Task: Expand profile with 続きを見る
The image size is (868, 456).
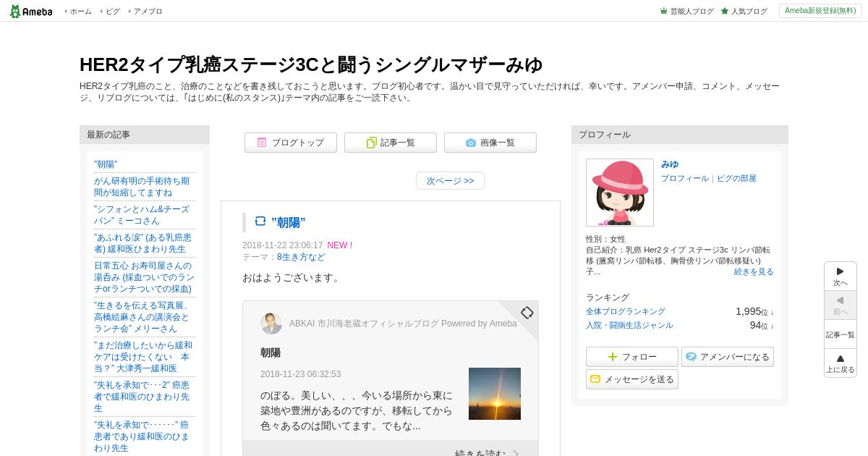Action: [754, 271]
